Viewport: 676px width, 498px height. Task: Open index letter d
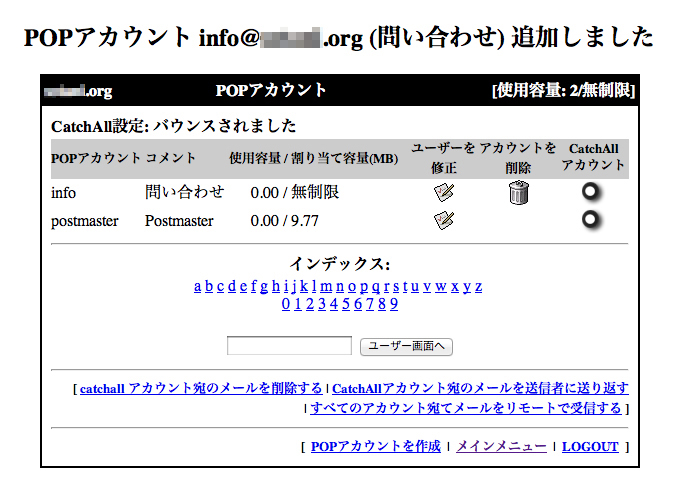(232, 286)
